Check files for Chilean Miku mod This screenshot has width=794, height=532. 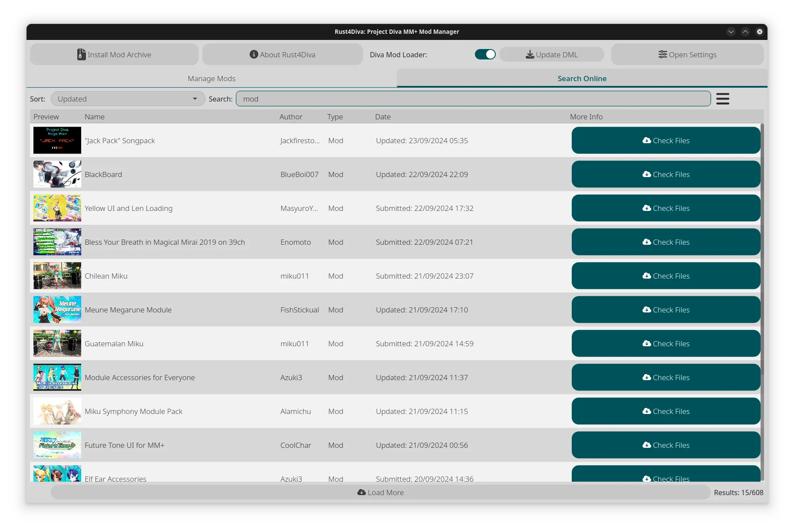coord(666,276)
